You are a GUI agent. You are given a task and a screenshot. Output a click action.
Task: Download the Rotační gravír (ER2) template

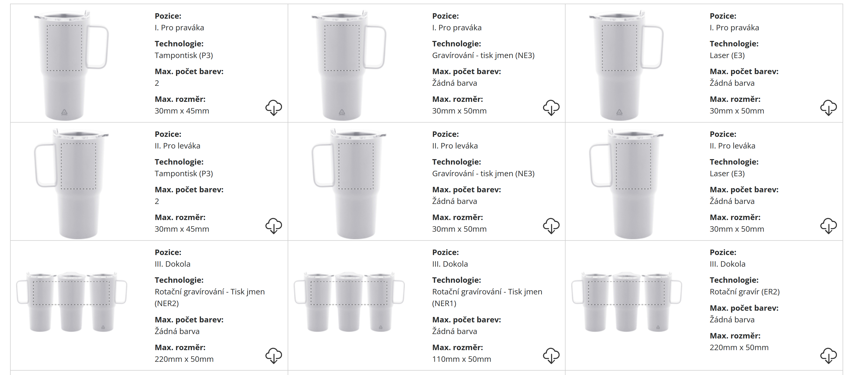click(828, 356)
